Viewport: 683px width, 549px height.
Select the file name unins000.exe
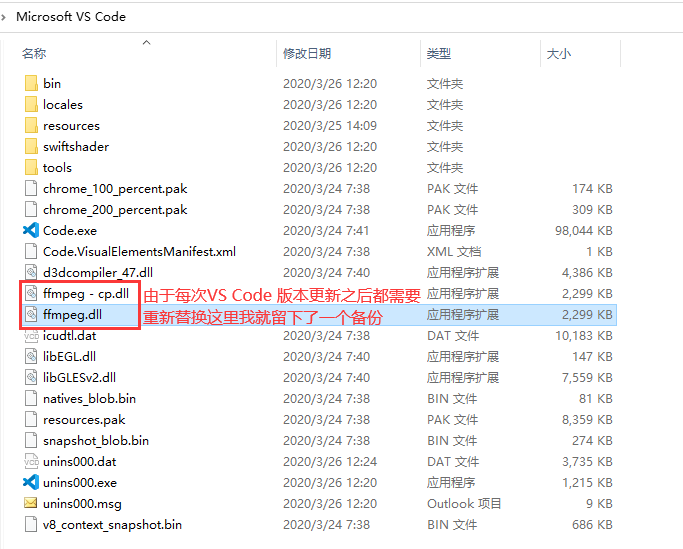(x=80, y=482)
